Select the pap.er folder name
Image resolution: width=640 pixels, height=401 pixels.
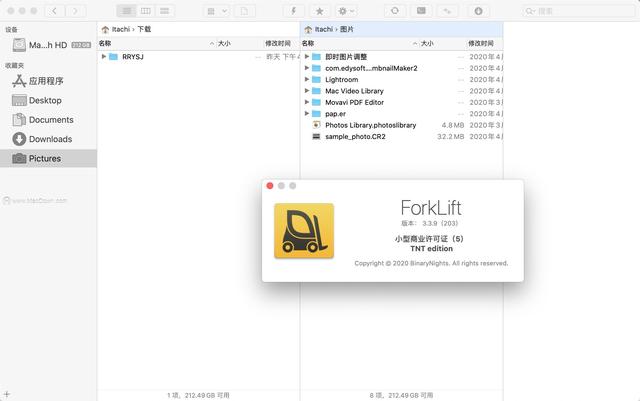336,114
